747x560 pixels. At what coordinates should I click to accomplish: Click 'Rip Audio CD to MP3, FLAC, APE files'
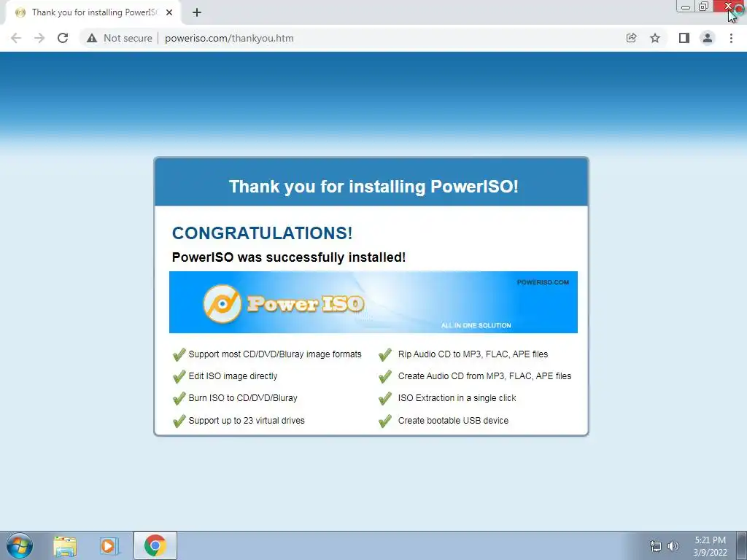tap(473, 354)
